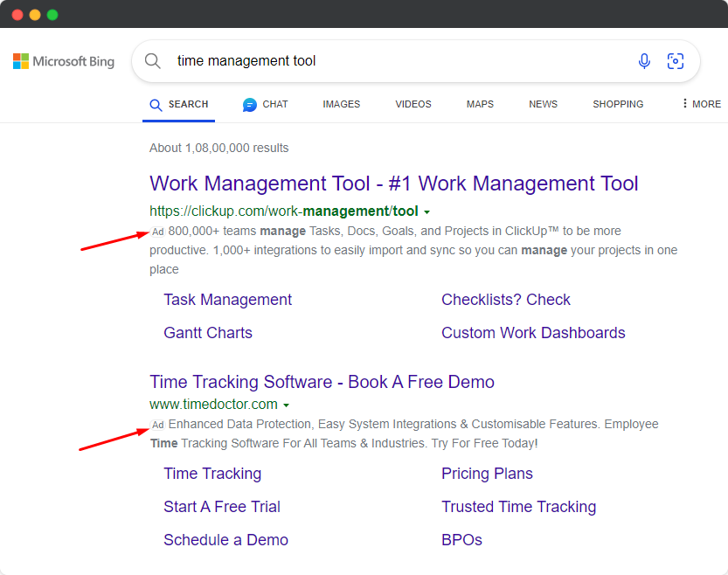Click the yellow minimize window button

click(x=35, y=15)
